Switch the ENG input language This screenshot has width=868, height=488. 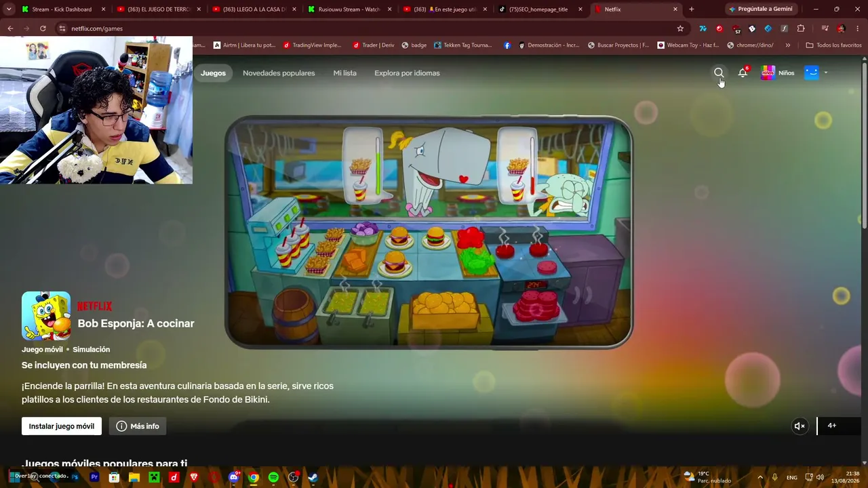(x=792, y=477)
